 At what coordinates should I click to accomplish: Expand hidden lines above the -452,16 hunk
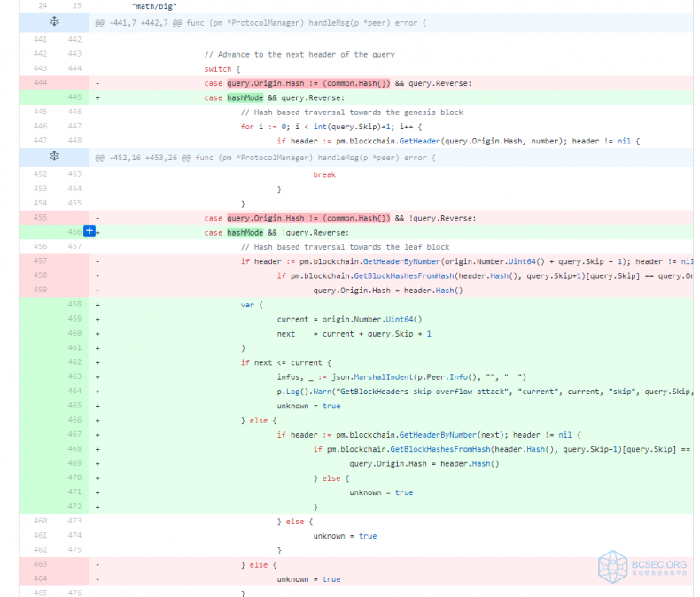tap(54, 156)
